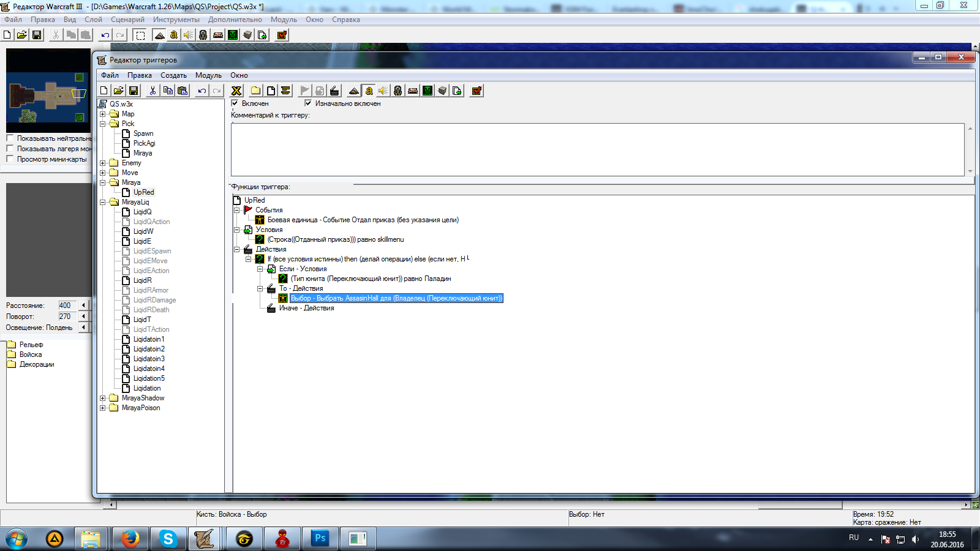This screenshot has height=551, width=980.
Task: Cut selection in trigger editor toolbar
Action: (x=153, y=91)
